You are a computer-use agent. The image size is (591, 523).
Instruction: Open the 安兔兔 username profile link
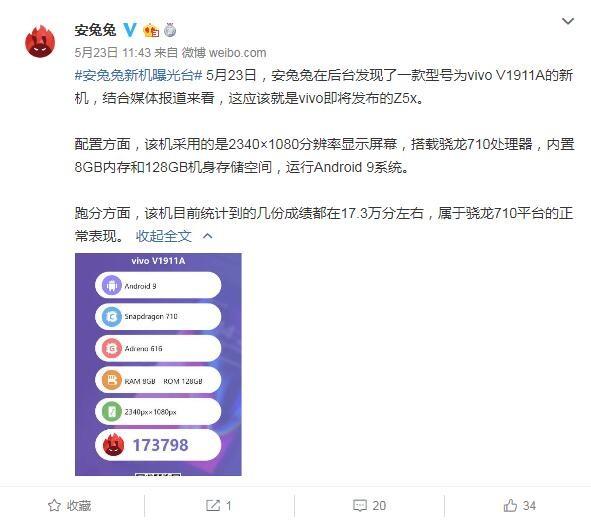95,30
